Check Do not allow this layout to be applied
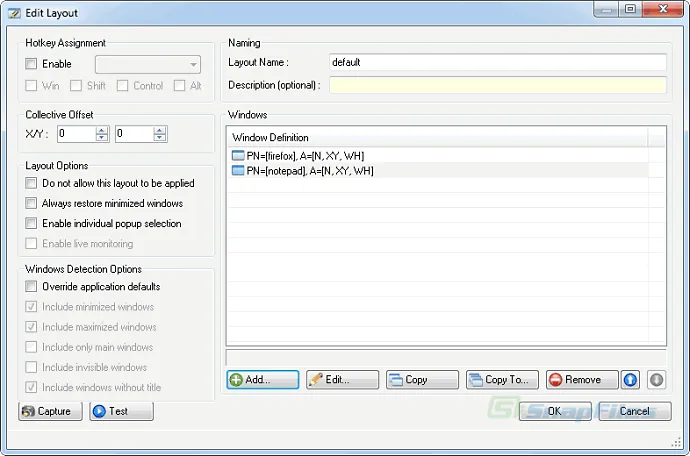The height and width of the screenshot is (456, 690). [x=31, y=183]
